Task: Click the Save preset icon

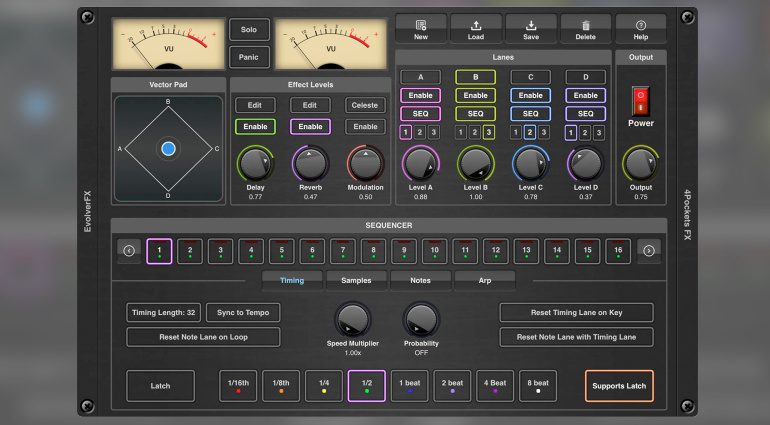Action: point(531,25)
